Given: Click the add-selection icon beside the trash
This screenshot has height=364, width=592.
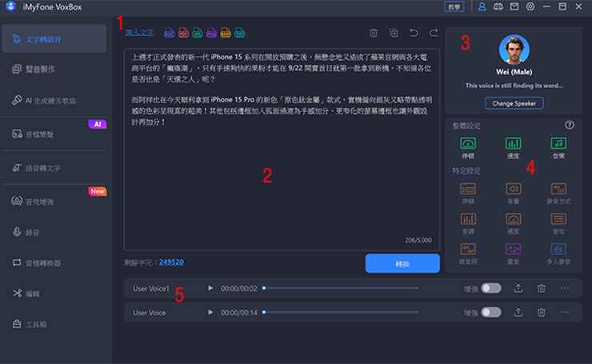Looking at the screenshot, I should [x=394, y=33].
